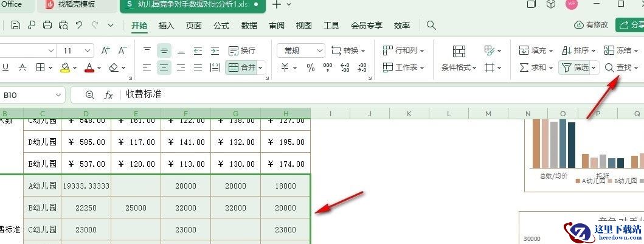Viewport: 644px width, 244px height.
Task: Apply underline formatting
Action: point(5,68)
